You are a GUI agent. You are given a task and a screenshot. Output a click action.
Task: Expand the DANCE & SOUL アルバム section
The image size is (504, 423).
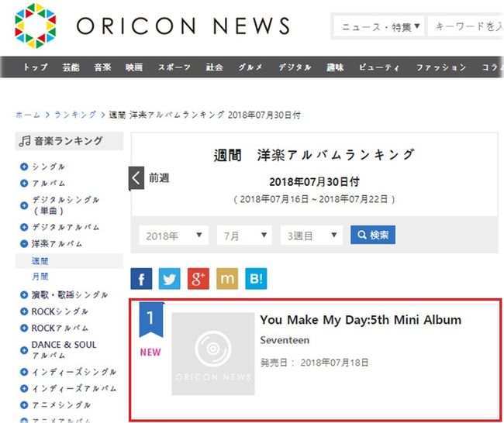[24, 350]
